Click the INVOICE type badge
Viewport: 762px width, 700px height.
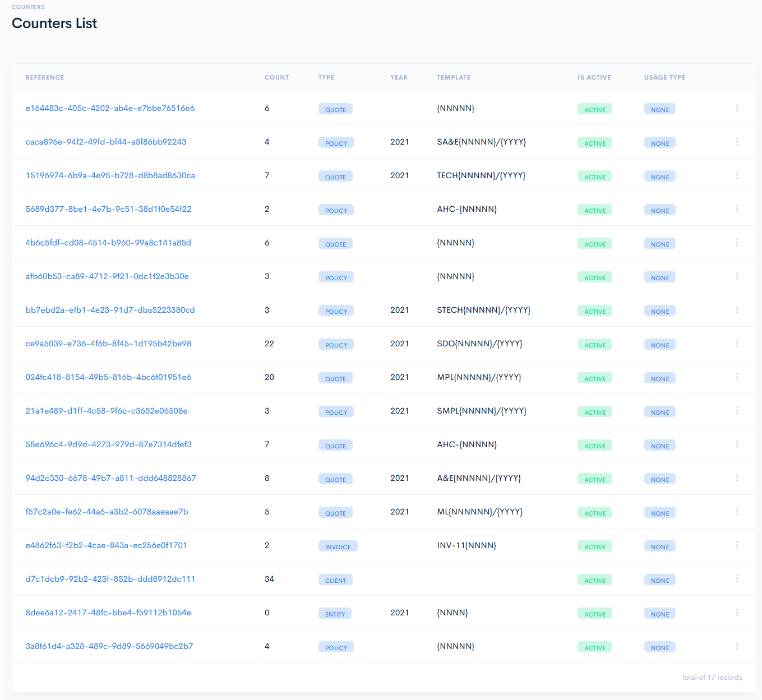pos(338,546)
